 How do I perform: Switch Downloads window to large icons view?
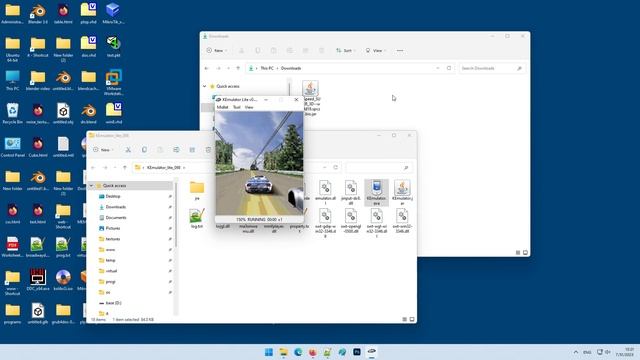[x=525, y=253]
